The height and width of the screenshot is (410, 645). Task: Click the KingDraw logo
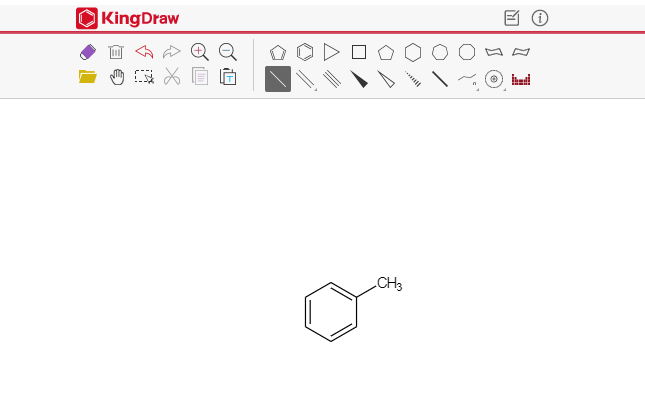tap(128, 18)
